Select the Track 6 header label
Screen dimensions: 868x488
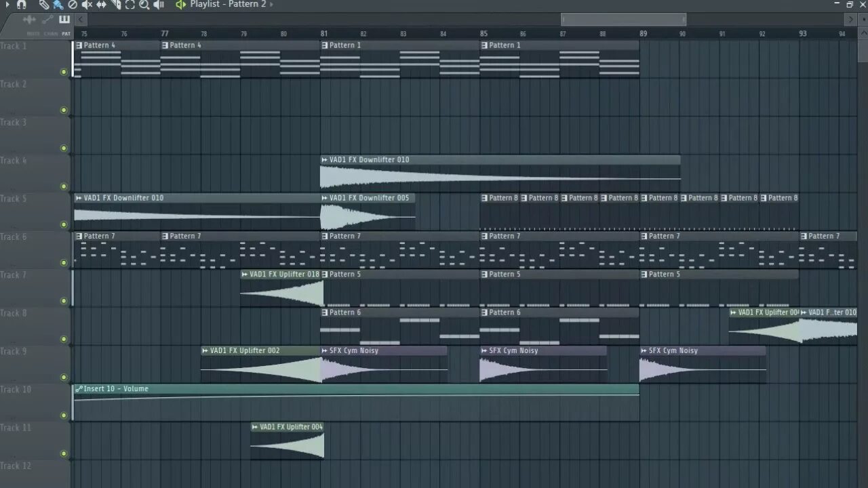click(x=14, y=237)
